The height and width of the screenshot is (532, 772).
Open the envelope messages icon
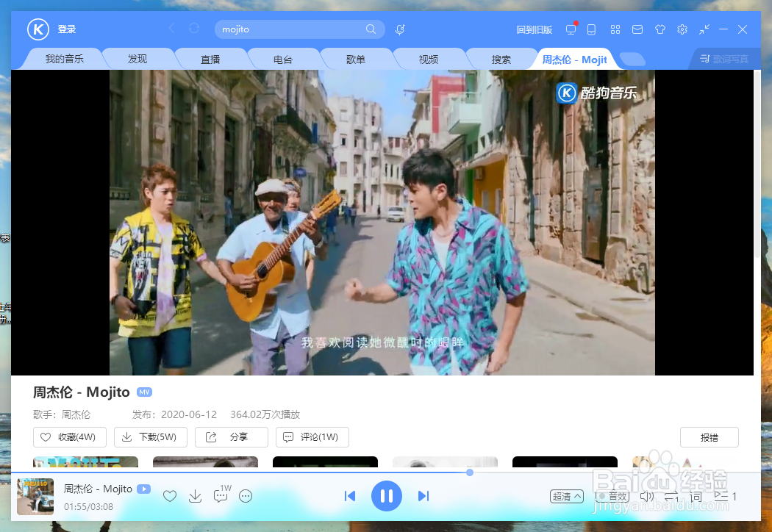click(x=637, y=29)
